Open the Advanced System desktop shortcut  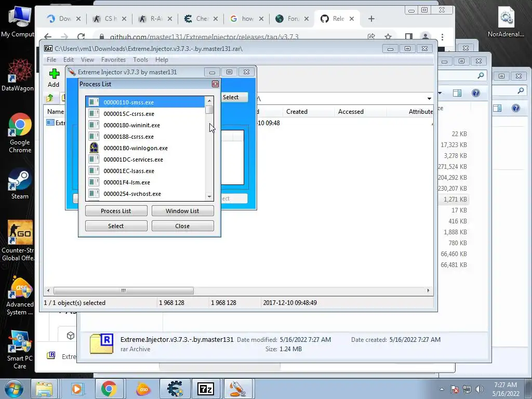point(20,296)
